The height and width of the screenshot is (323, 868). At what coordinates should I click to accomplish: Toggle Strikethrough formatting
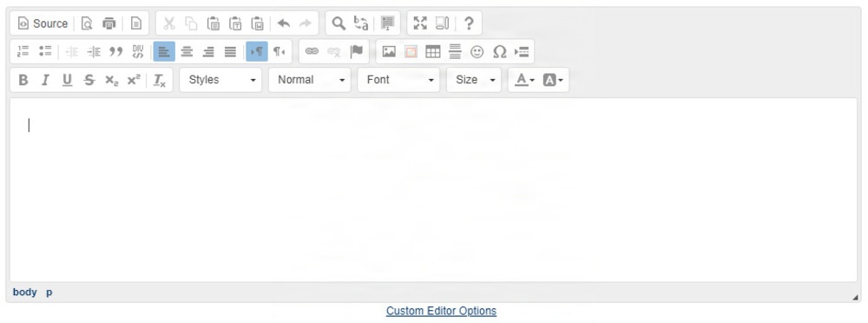pyautogui.click(x=89, y=80)
